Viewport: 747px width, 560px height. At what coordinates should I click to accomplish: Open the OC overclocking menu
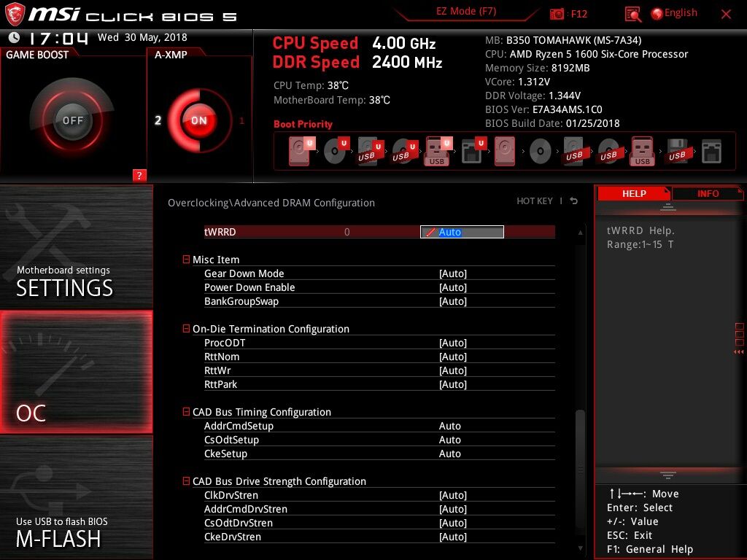[x=76, y=372]
